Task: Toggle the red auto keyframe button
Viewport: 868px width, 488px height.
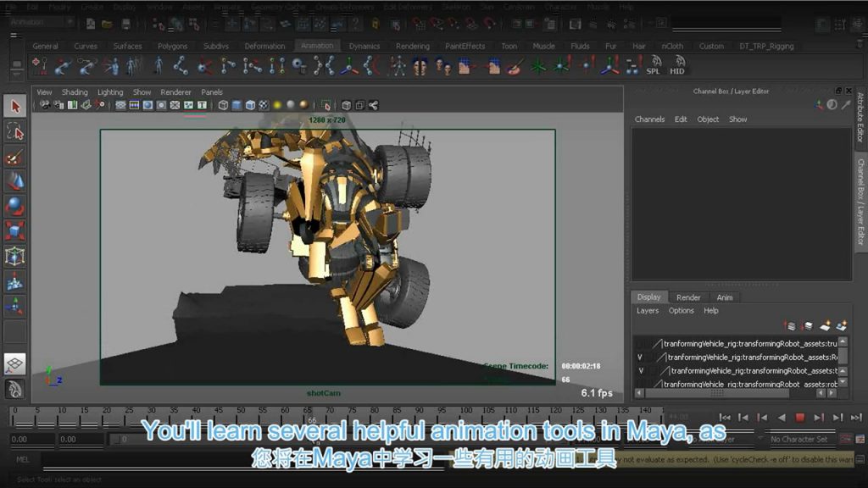Action: pos(845,439)
